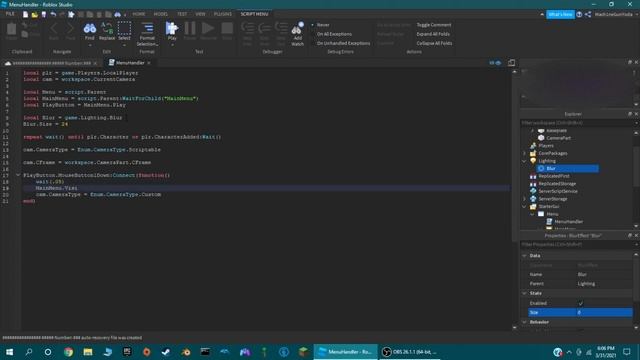Click the Select tool icon

[x=124, y=29]
